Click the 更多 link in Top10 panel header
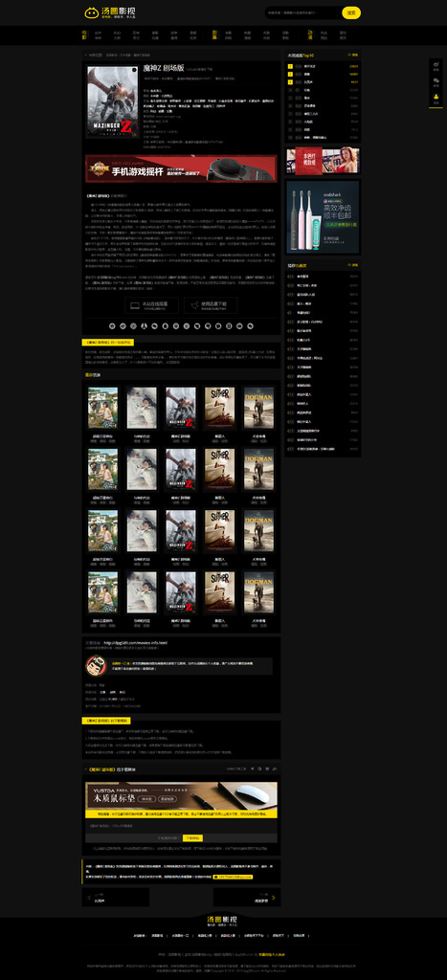This screenshot has height=980, width=447. tap(353, 55)
